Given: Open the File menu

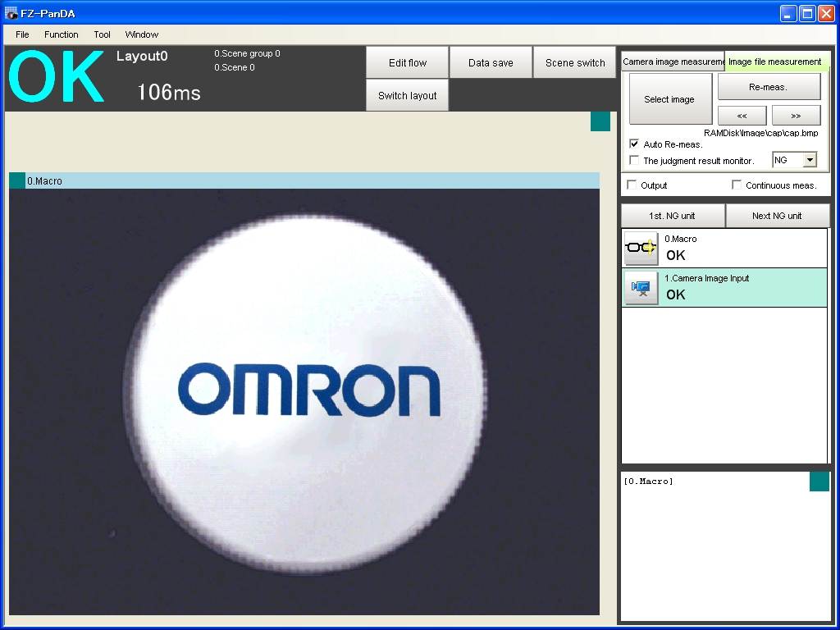Looking at the screenshot, I should coord(22,34).
